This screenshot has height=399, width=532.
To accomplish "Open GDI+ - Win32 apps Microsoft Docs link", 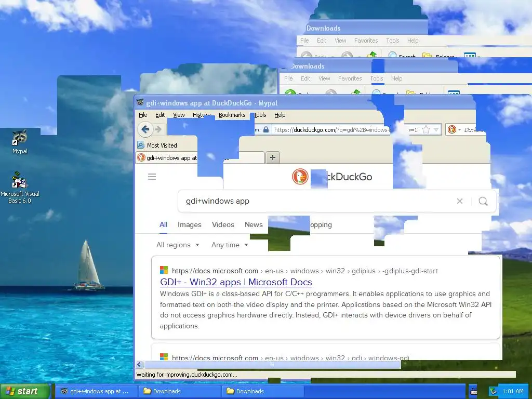I will [x=236, y=282].
